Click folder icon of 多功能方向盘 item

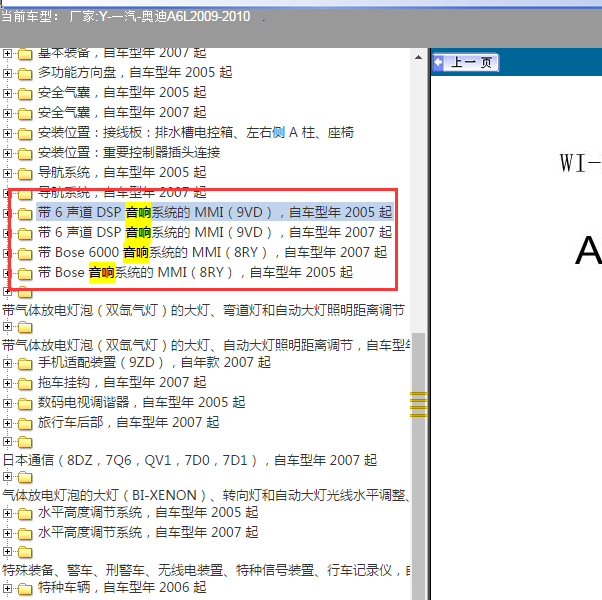25,73
